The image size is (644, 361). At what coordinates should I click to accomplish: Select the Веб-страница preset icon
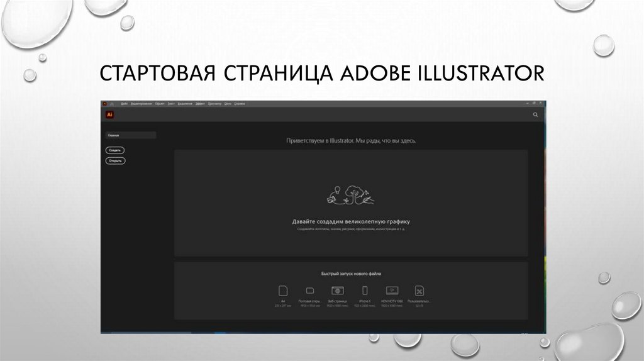(338, 291)
